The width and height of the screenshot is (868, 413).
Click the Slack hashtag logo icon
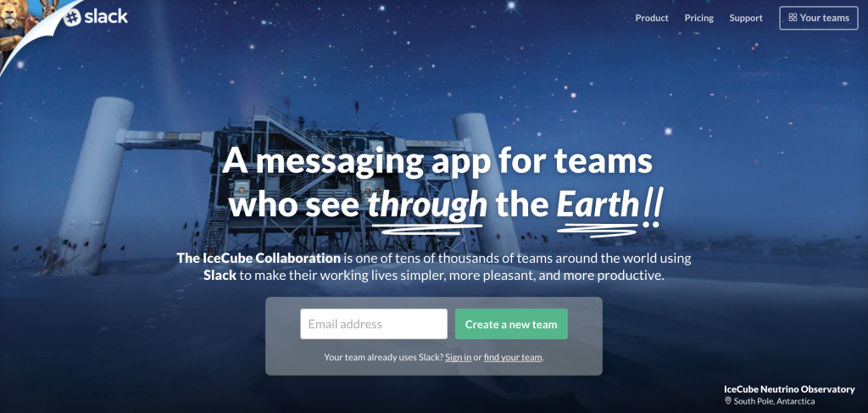click(72, 17)
